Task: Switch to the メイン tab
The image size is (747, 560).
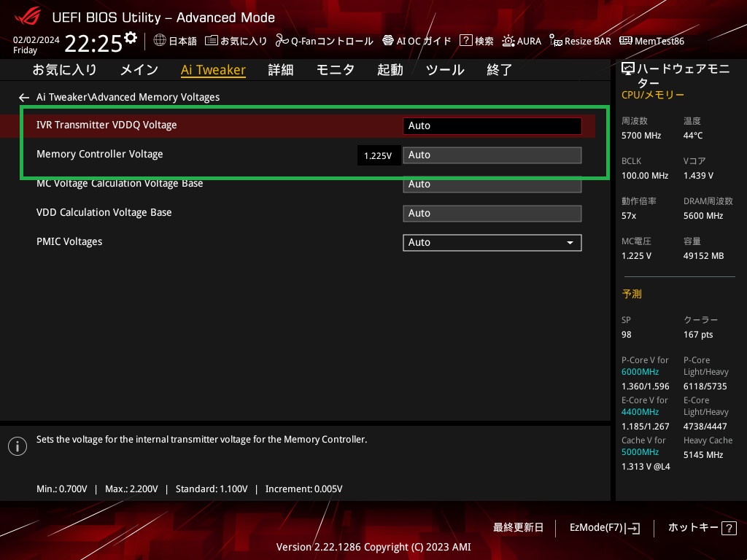Action: coord(139,70)
